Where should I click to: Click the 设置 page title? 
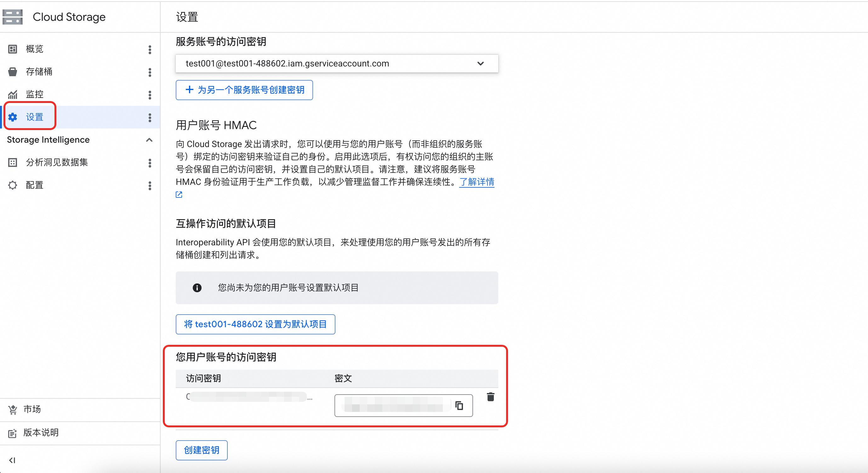point(187,17)
